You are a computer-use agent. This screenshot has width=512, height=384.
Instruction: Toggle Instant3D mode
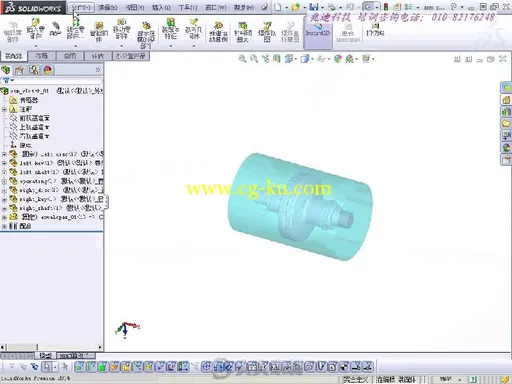(318, 32)
